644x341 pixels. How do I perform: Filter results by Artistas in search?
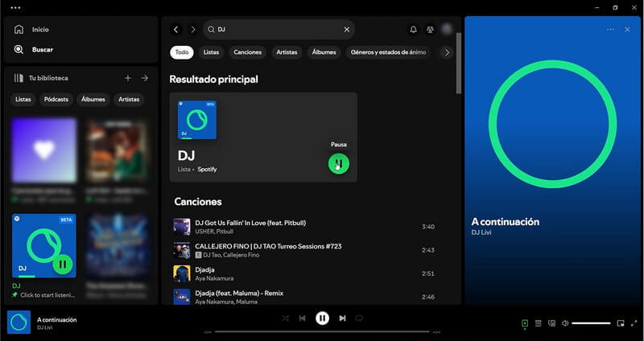287,52
